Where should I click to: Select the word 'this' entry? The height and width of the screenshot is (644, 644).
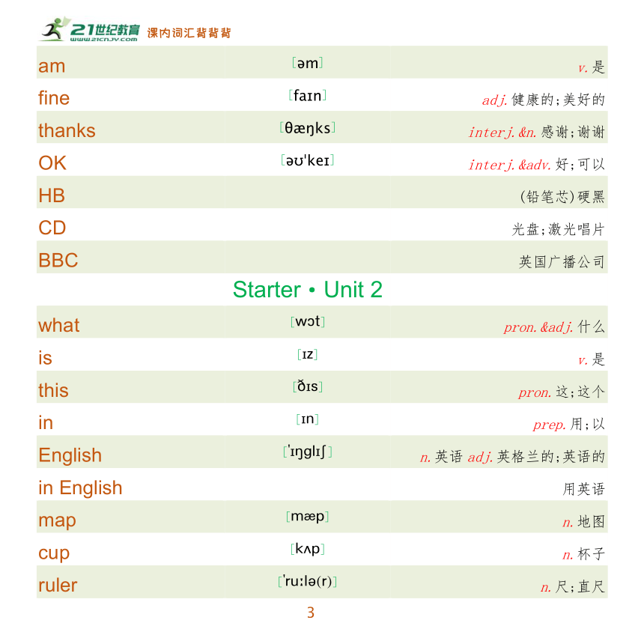pyautogui.click(x=53, y=390)
